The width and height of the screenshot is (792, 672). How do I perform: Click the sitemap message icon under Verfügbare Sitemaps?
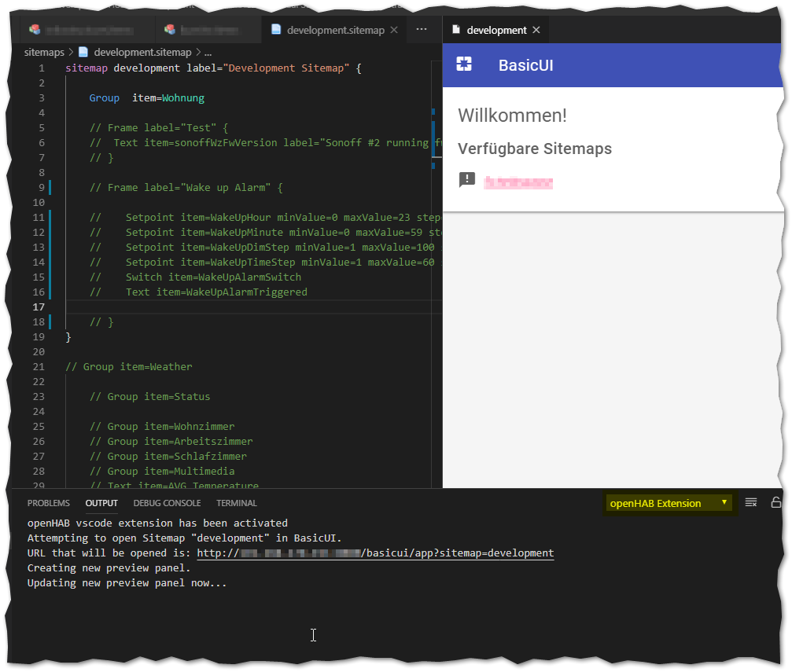pos(467,180)
